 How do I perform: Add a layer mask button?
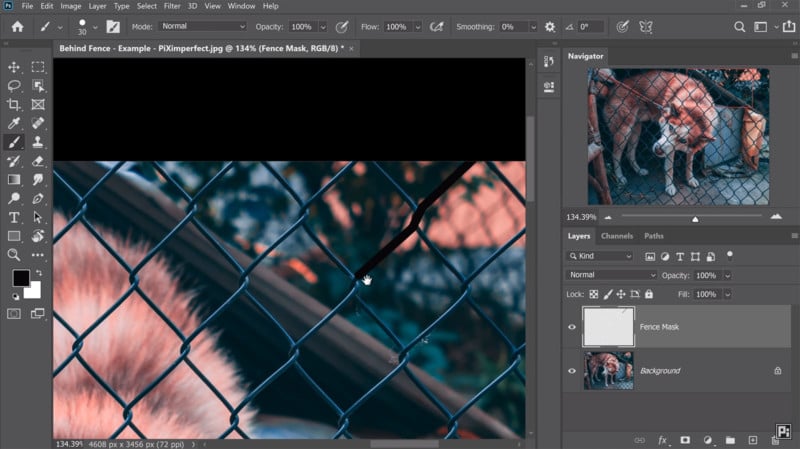click(685, 440)
